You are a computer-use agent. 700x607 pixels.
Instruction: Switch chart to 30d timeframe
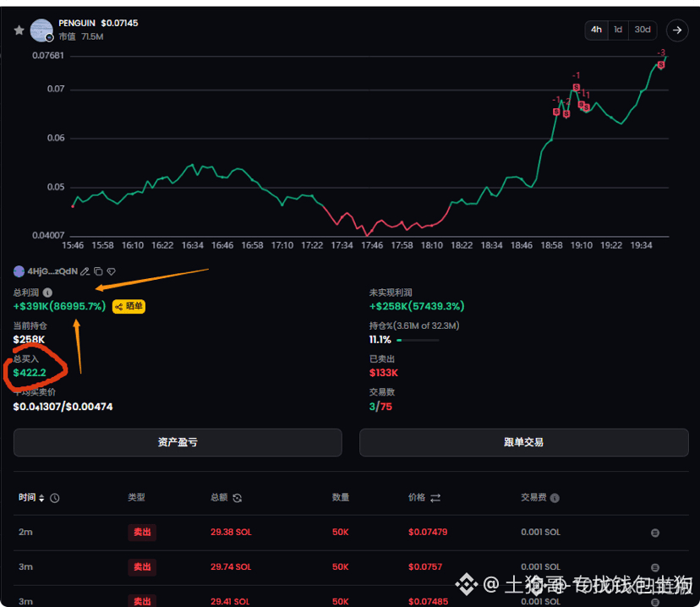(x=643, y=30)
